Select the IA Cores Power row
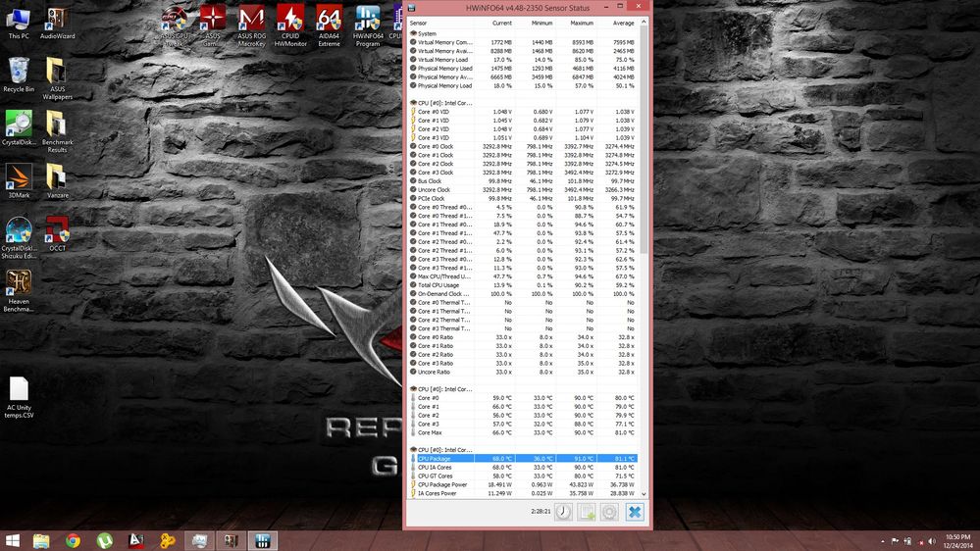Screen dimensions: 980x551 [x=523, y=493]
